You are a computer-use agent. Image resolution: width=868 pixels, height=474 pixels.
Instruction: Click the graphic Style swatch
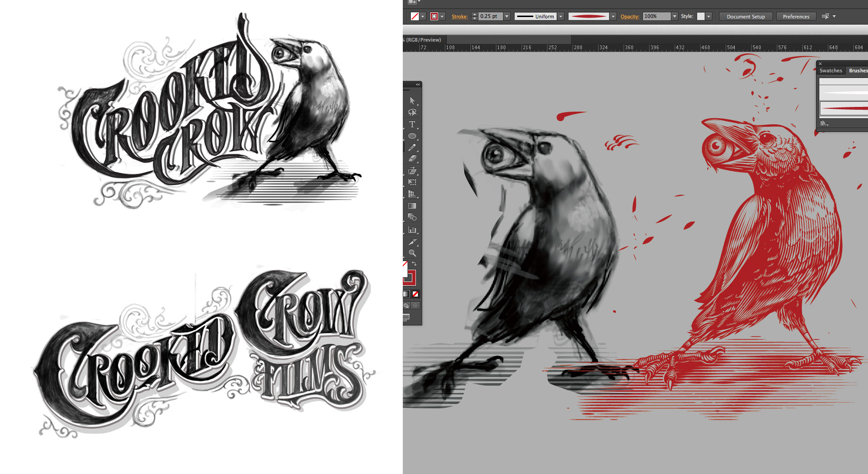701,17
